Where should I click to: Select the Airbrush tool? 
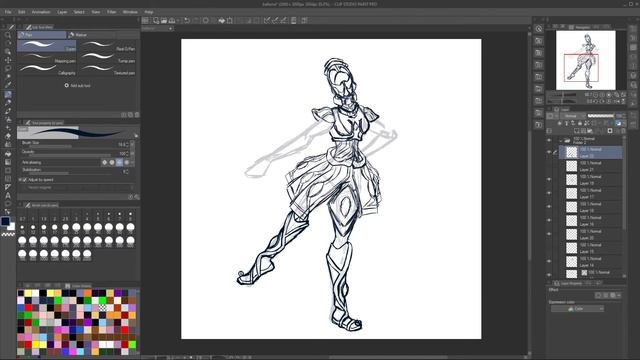coord(8,119)
